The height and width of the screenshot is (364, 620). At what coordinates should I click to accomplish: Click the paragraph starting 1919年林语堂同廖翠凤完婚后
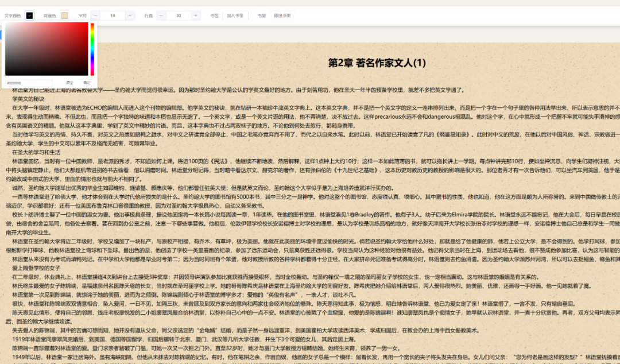click(184, 339)
